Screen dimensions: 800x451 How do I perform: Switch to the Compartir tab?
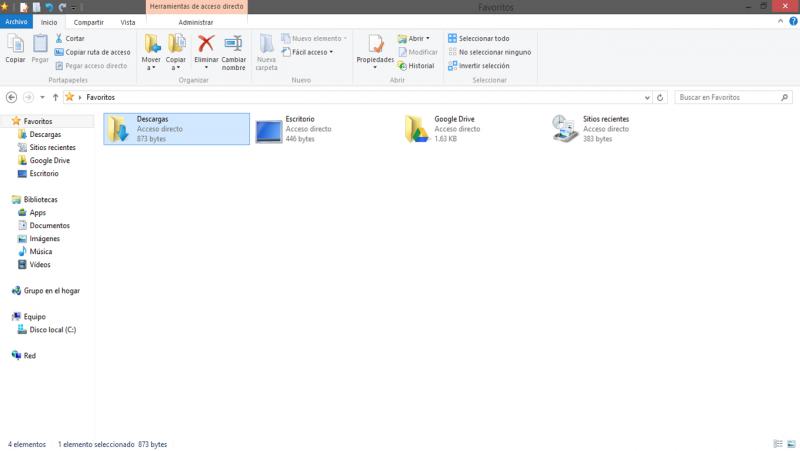pos(88,21)
